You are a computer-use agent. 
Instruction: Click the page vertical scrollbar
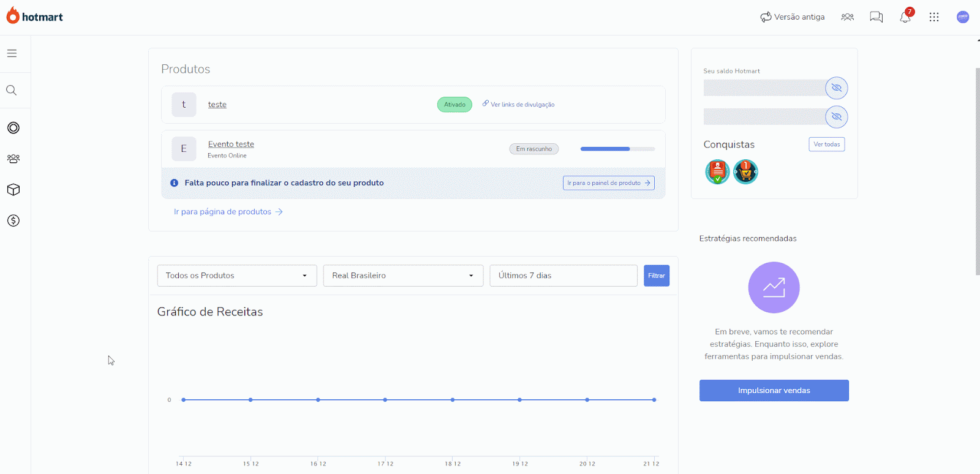(x=978, y=171)
